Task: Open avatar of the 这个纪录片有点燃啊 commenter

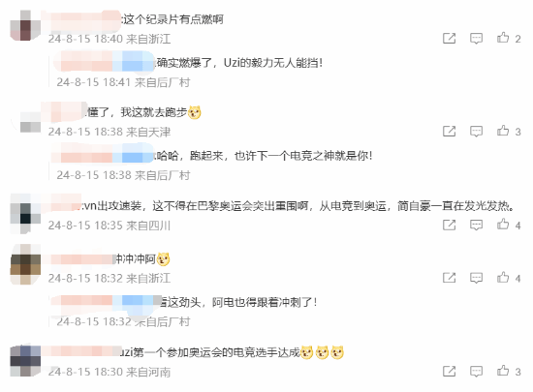Action: point(25,25)
